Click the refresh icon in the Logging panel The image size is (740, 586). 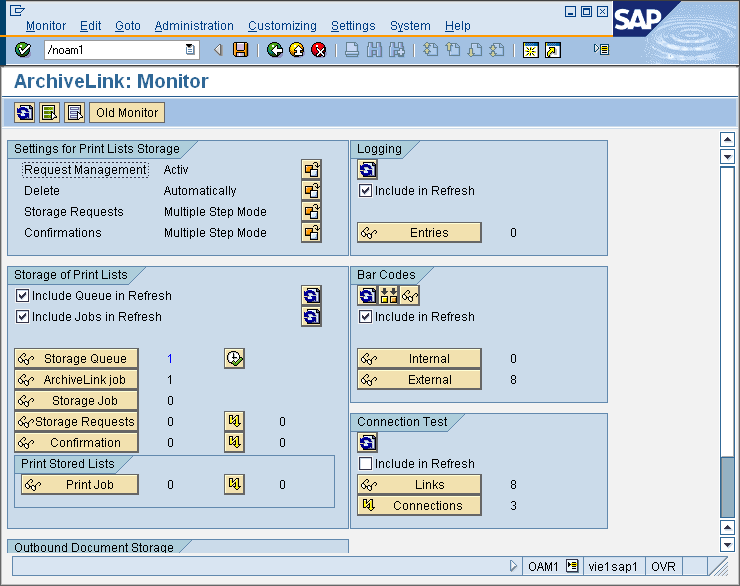point(367,170)
